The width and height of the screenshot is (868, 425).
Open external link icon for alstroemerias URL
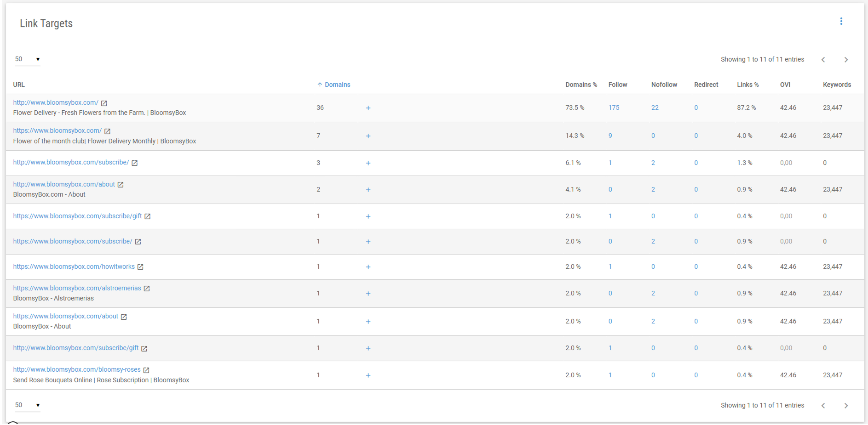tap(147, 289)
